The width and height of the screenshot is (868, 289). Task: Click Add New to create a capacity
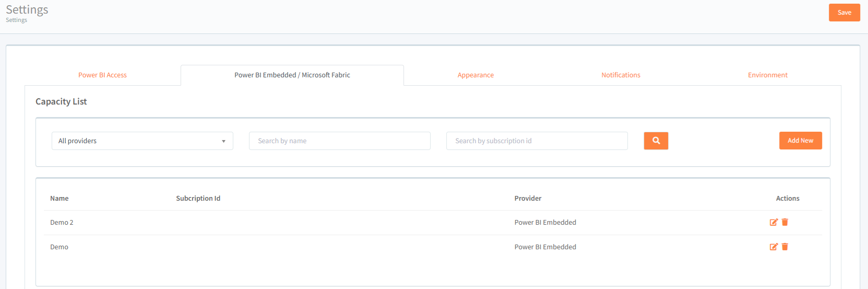(x=800, y=141)
